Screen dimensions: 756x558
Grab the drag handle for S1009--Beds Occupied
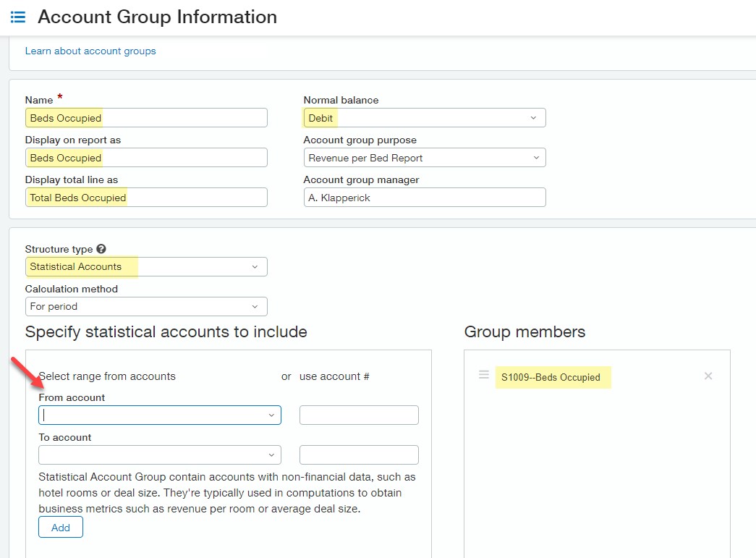(x=484, y=375)
